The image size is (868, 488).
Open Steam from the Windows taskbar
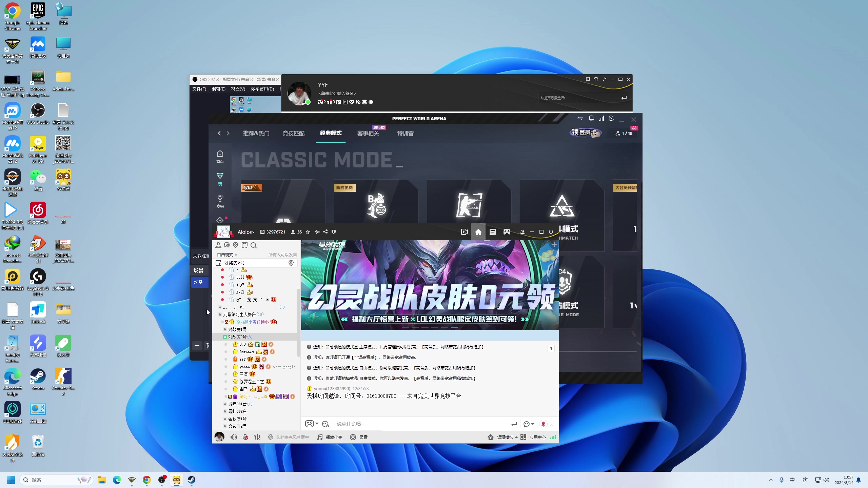192,480
